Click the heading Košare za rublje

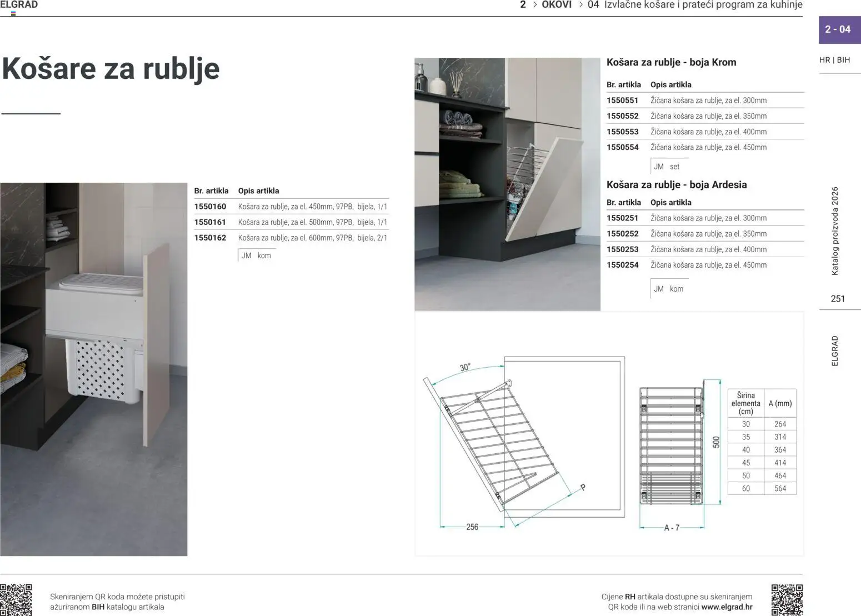point(110,69)
